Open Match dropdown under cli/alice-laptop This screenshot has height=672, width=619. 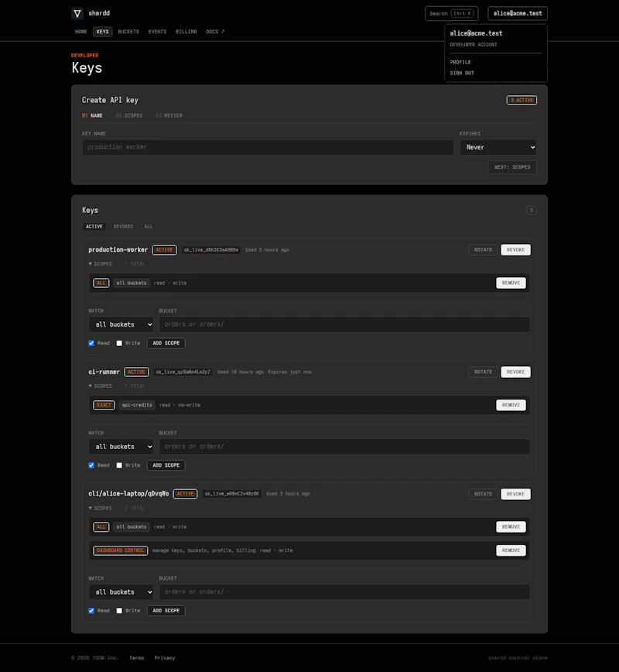pos(121,591)
